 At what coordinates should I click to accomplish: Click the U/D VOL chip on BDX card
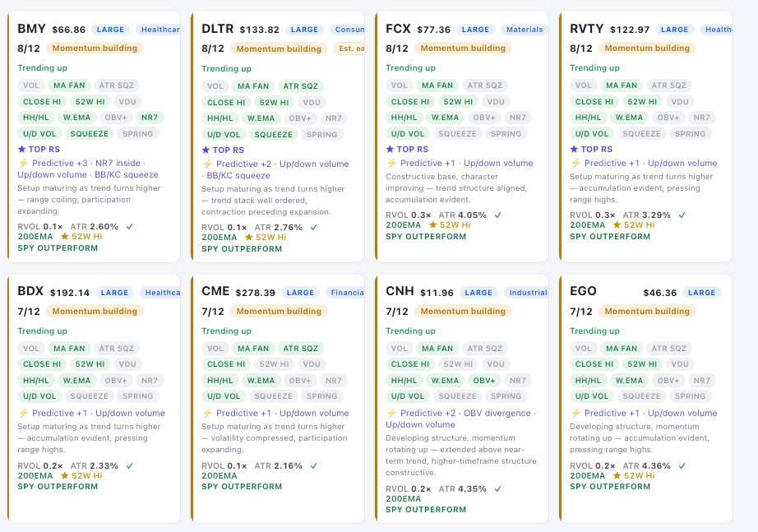pyautogui.click(x=39, y=396)
